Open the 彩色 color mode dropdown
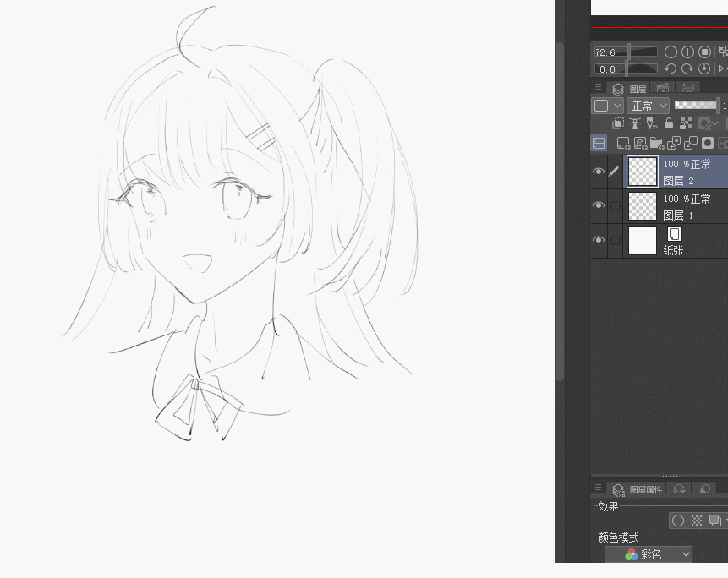This screenshot has height=578, width=728. click(x=649, y=554)
